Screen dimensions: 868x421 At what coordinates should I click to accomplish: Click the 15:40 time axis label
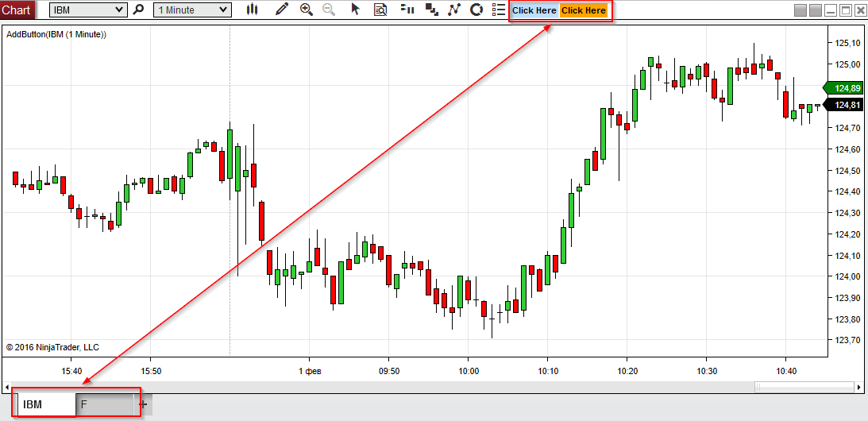coord(71,371)
